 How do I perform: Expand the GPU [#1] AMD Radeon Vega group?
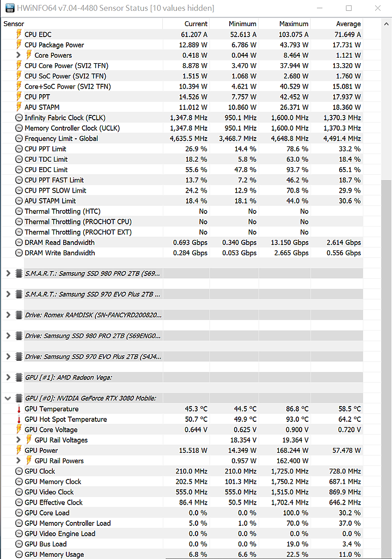point(8,377)
